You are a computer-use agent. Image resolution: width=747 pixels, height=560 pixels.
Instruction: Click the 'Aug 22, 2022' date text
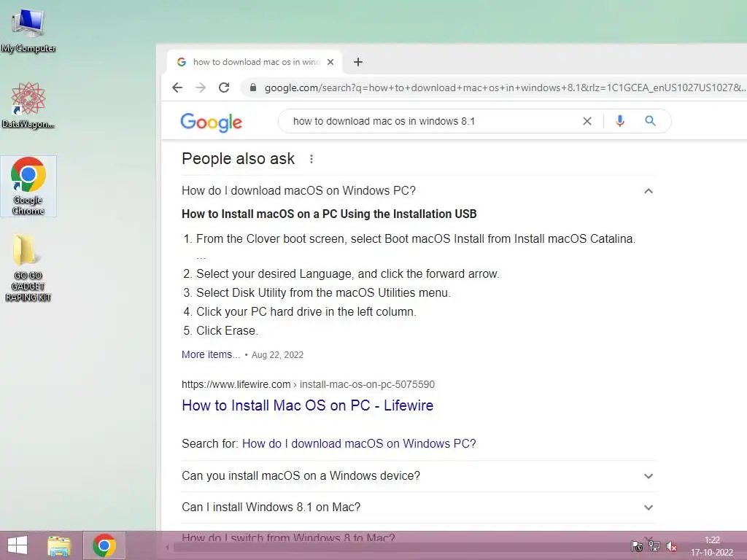click(x=277, y=355)
